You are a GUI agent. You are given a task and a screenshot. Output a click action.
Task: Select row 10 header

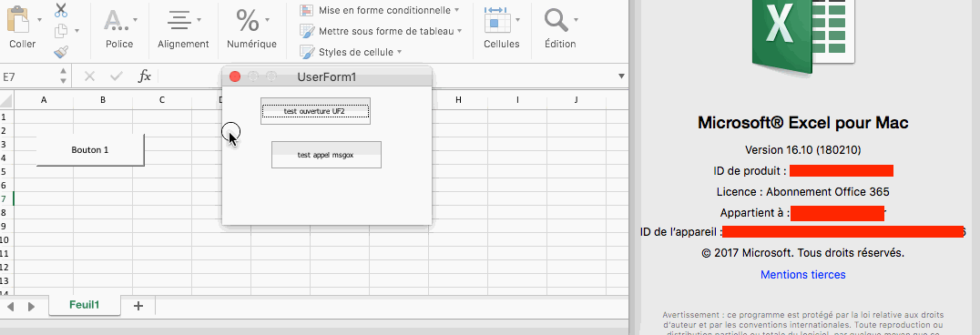point(6,240)
